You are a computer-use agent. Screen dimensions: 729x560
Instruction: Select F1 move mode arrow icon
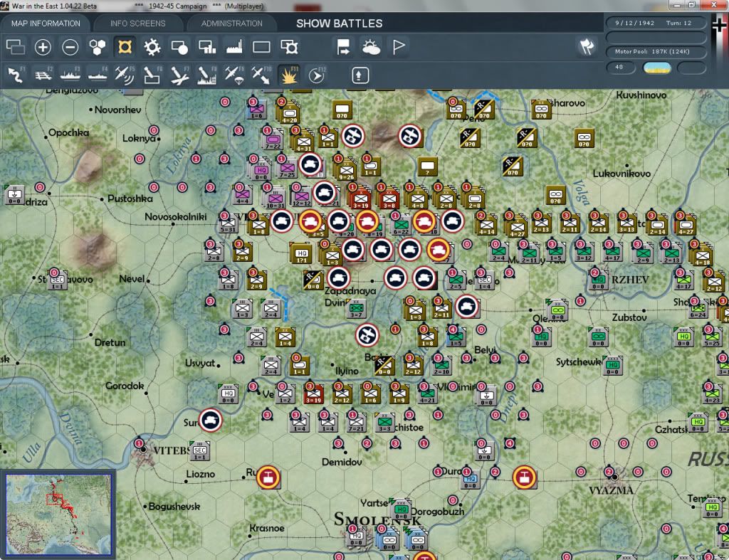click(16, 75)
